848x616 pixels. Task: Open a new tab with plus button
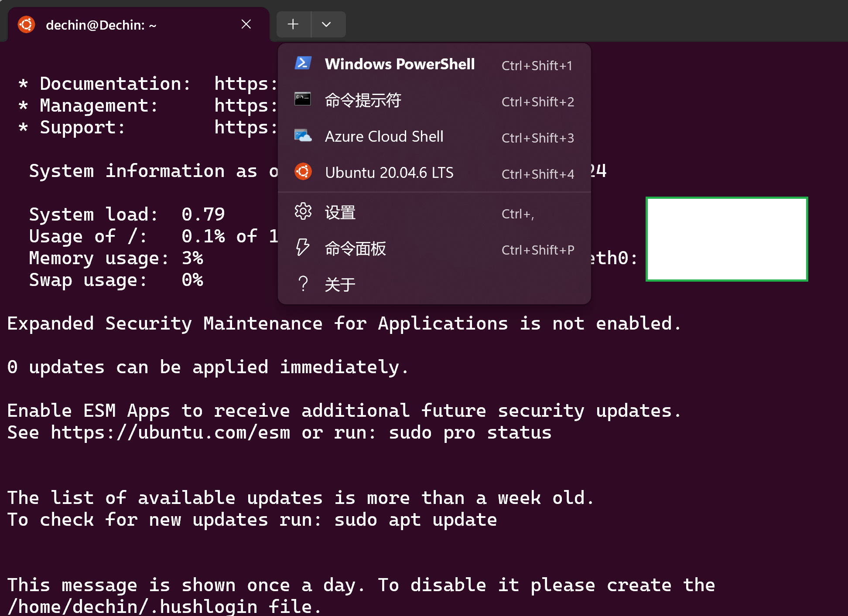click(293, 24)
